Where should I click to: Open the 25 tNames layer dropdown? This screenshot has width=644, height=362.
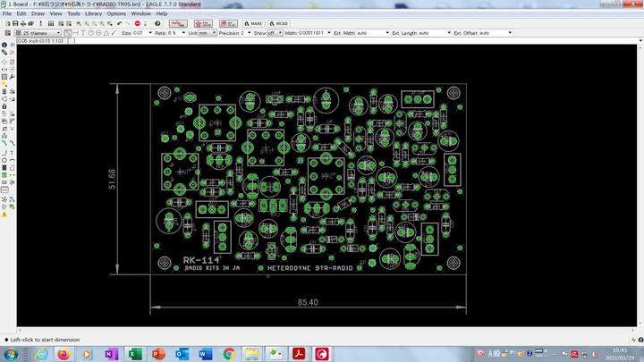point(38,33)
